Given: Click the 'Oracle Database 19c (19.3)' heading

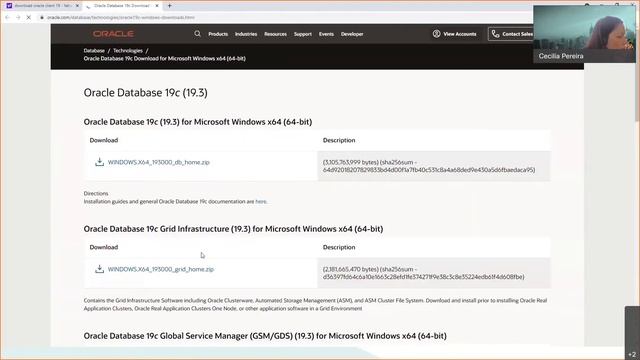Looking at the screenshot, I should tap(145, 93).
